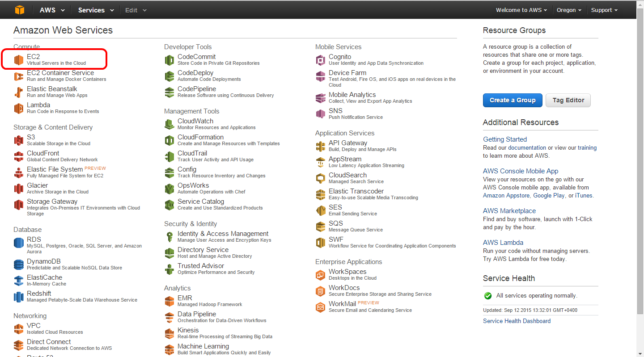The height and width of the screenshot is (357, 644).
Task: Click the OpsWorks icon
Action: 169,189
